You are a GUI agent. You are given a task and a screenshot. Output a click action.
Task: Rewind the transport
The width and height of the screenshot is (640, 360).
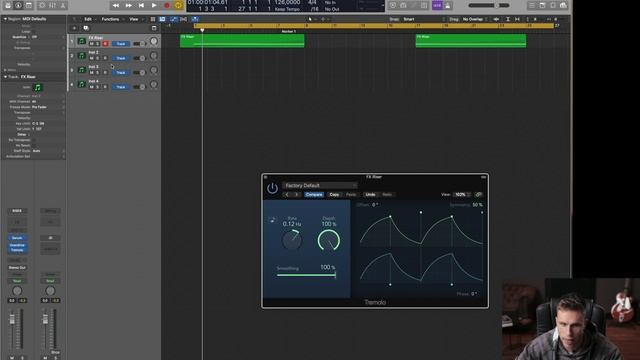tap(116, 5)
